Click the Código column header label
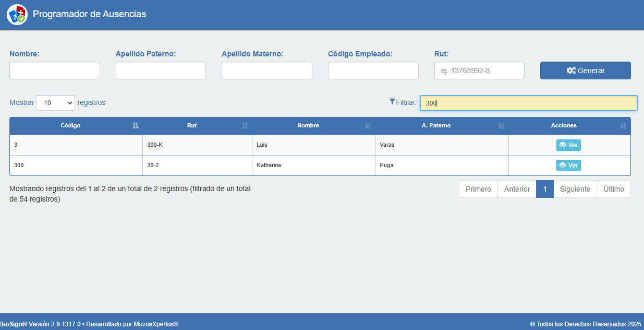Image resolution: width=644 pixels, height=330 pixels. pos(70,125)
